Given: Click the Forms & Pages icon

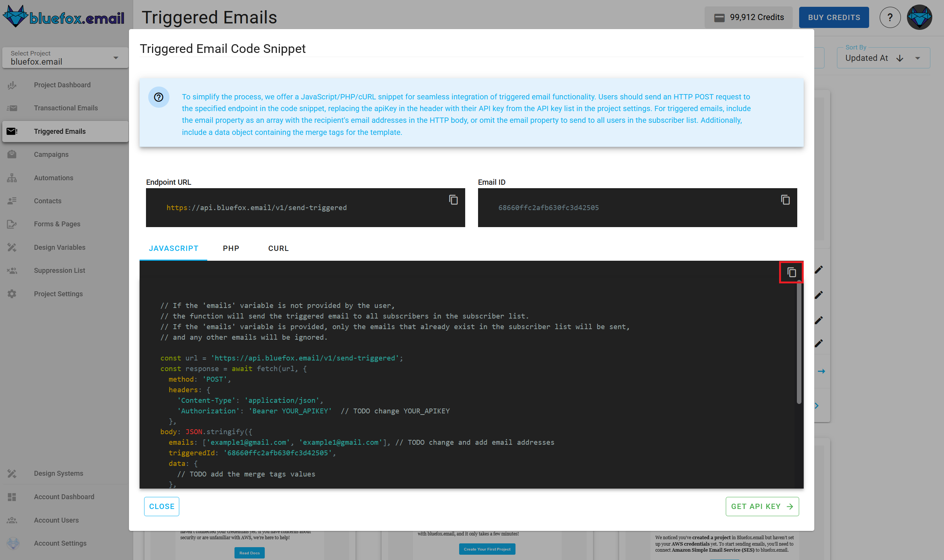Looking at the screenshot, I should click(x=12, y=224).
